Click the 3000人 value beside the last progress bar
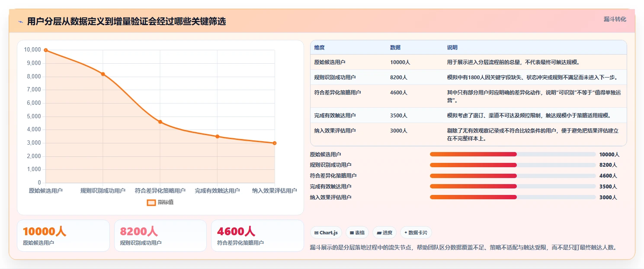This screenshot has width=644, height=269. [x=608, y=198]
